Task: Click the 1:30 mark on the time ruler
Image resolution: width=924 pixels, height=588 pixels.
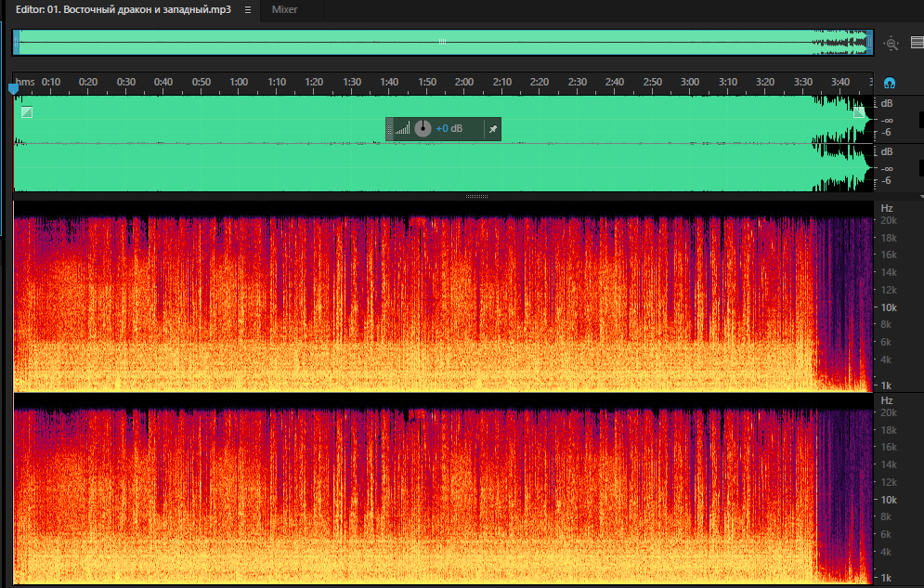Action: tap(352, 82)
